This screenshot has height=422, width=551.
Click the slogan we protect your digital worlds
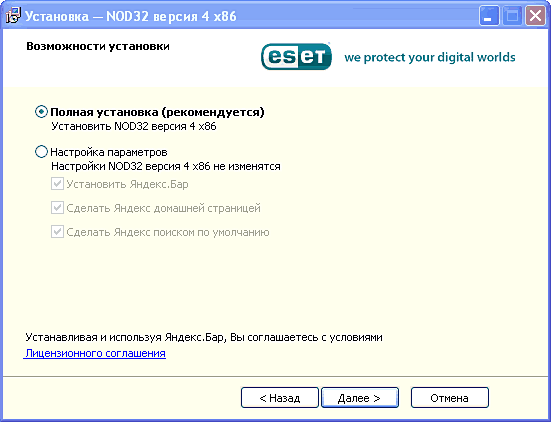pyautogui.click(x=430, y=57)
